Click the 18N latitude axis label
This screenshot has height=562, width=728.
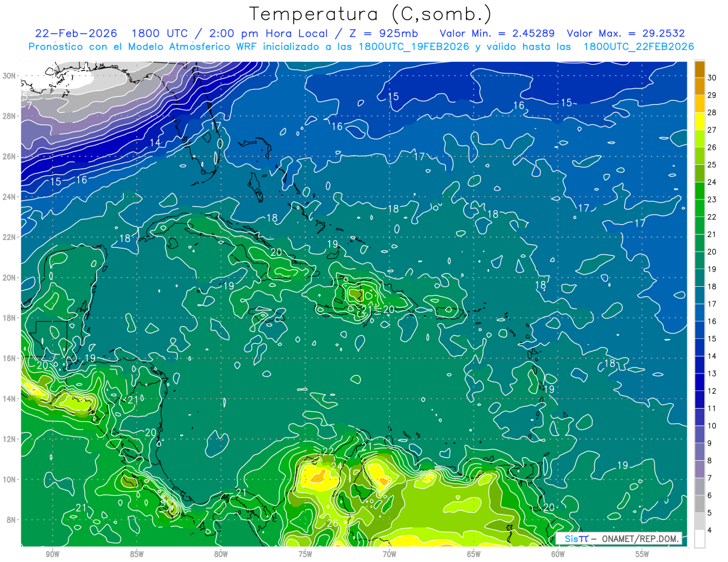[10, 318]
